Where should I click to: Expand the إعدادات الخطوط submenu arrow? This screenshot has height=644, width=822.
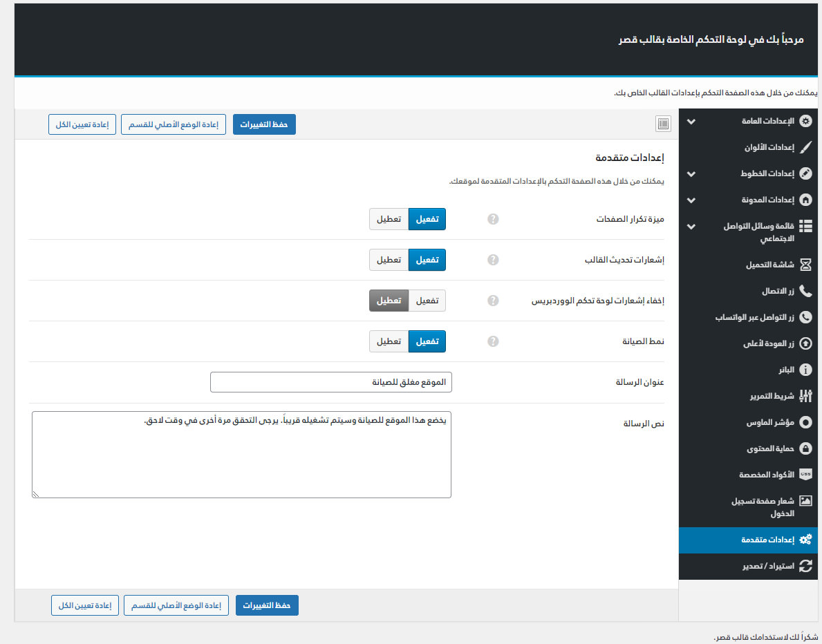click(691, 174)
